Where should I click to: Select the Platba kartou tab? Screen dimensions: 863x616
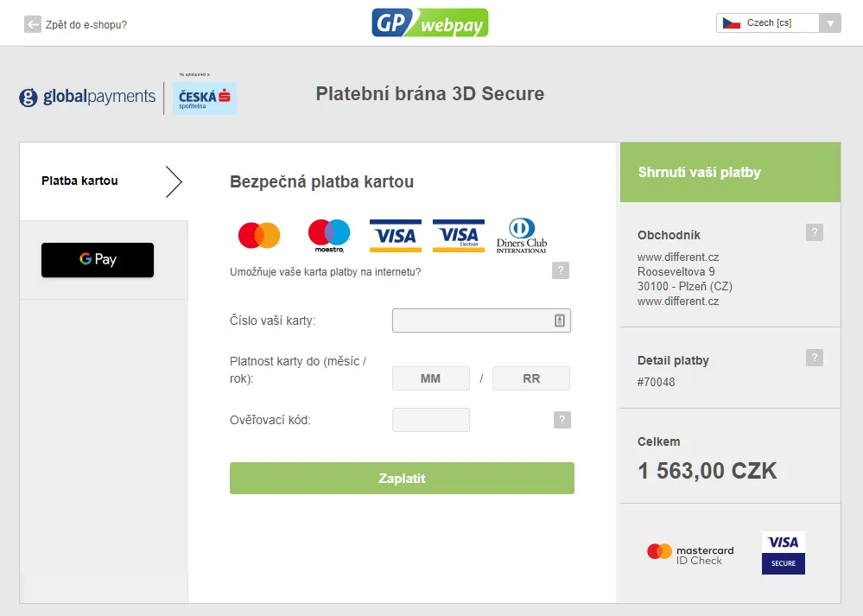tap(79, 181)
